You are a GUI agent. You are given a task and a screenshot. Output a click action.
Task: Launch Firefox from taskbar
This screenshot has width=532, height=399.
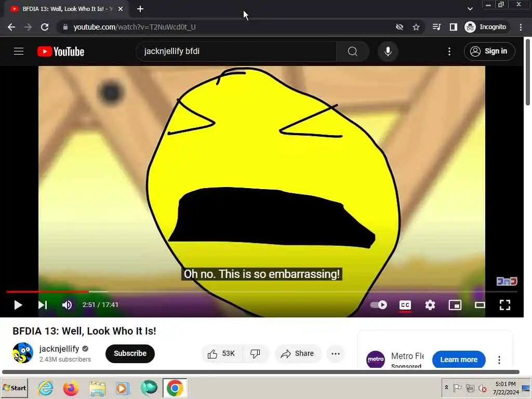pos(71,388)
